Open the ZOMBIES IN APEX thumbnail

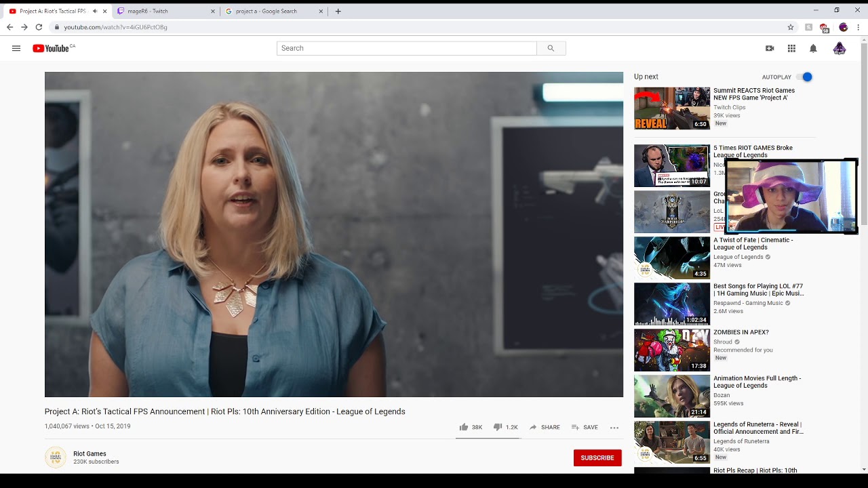click(672, 350)
